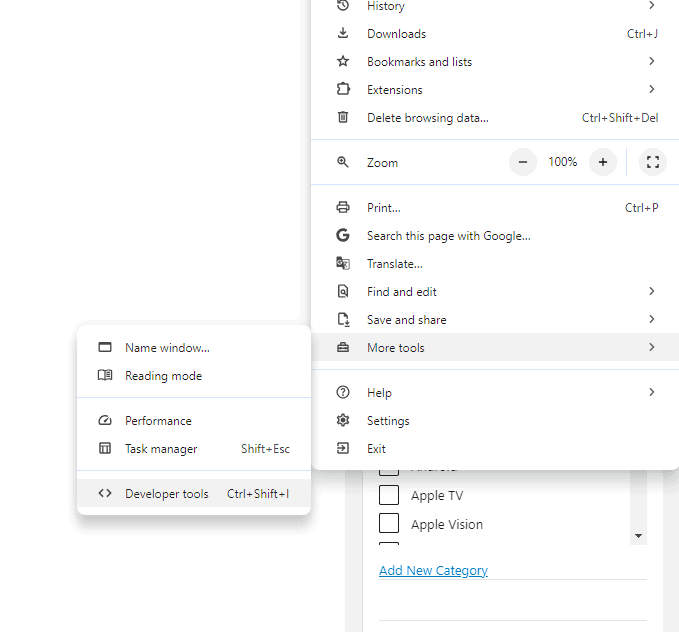679x632 pixels.
Task: Expand the Save and share submenu arrow
Action: 651,320
